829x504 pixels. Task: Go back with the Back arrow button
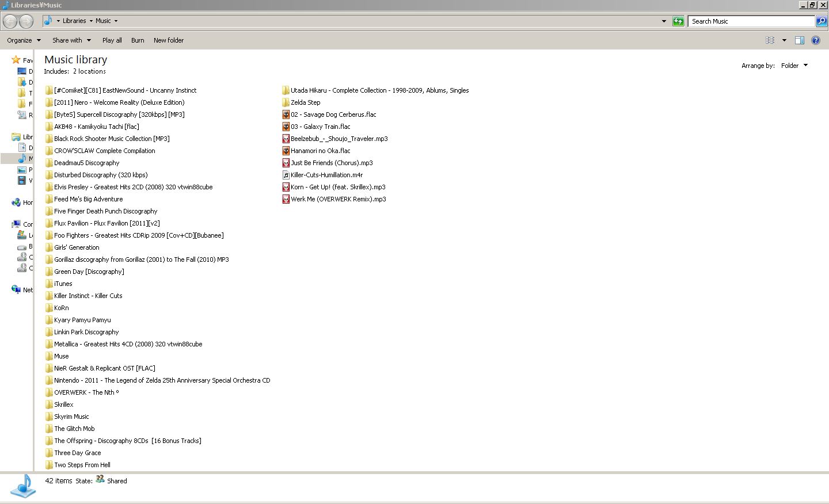pyautogui.click(x=10, y=21)
